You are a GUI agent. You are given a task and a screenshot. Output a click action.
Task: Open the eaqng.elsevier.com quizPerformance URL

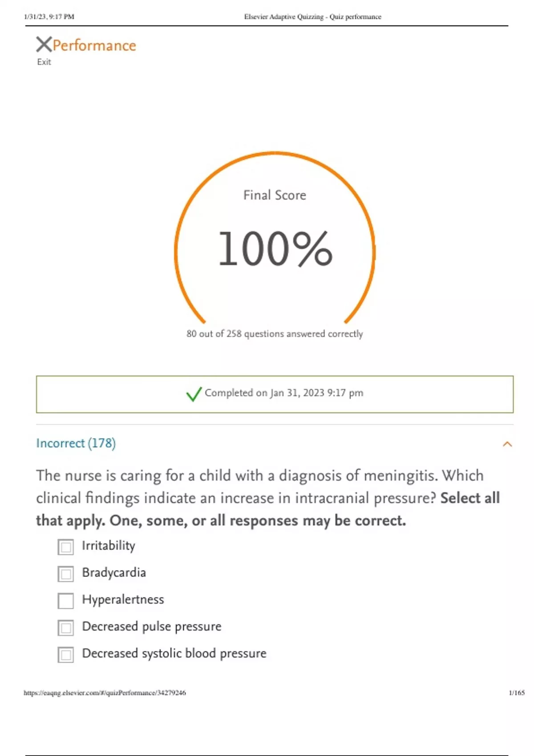coord(105,692)
